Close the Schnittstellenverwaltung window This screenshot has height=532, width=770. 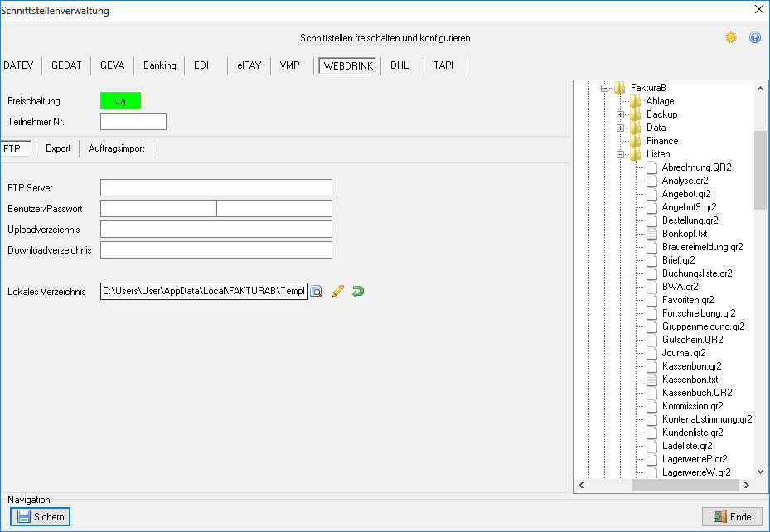758,9
